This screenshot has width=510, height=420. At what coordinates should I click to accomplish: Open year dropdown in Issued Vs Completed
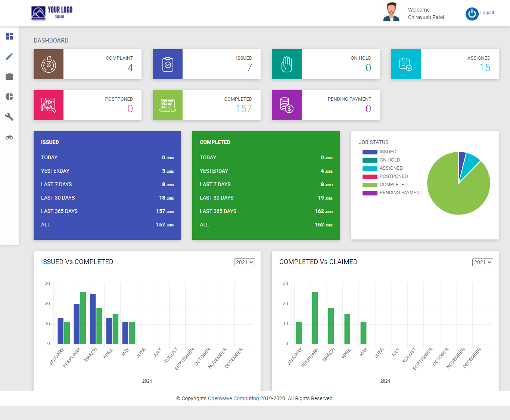tap(245, 262)
